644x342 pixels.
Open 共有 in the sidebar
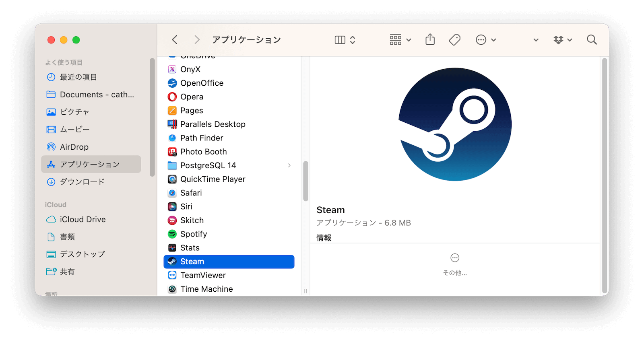[x=91, y=272]
